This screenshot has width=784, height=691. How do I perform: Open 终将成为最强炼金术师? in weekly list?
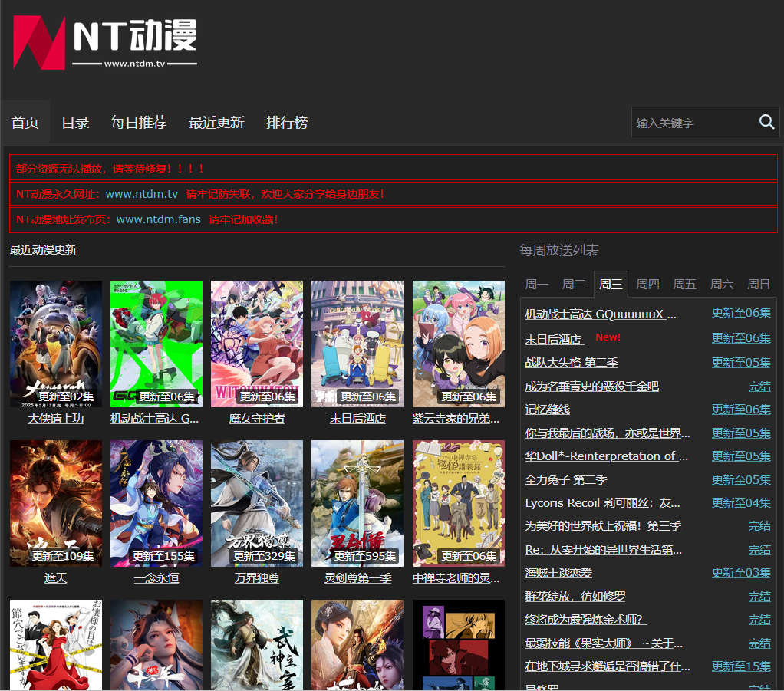(x=586, y=620)
